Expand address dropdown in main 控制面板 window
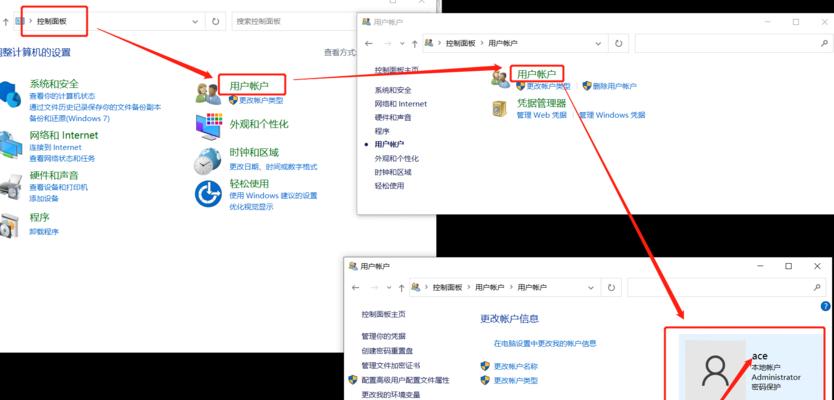This screenshot has width=834, height=400. pos(195,21)
